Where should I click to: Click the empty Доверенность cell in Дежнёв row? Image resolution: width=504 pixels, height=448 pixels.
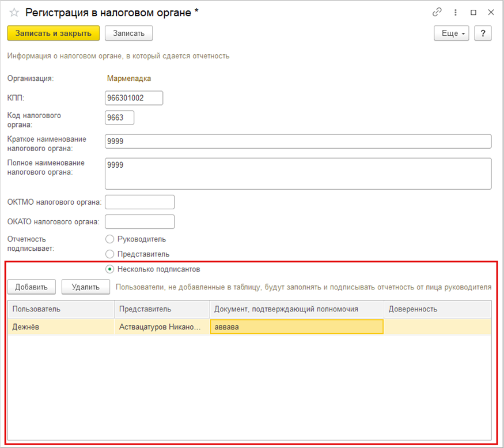[x=437, y=327]
